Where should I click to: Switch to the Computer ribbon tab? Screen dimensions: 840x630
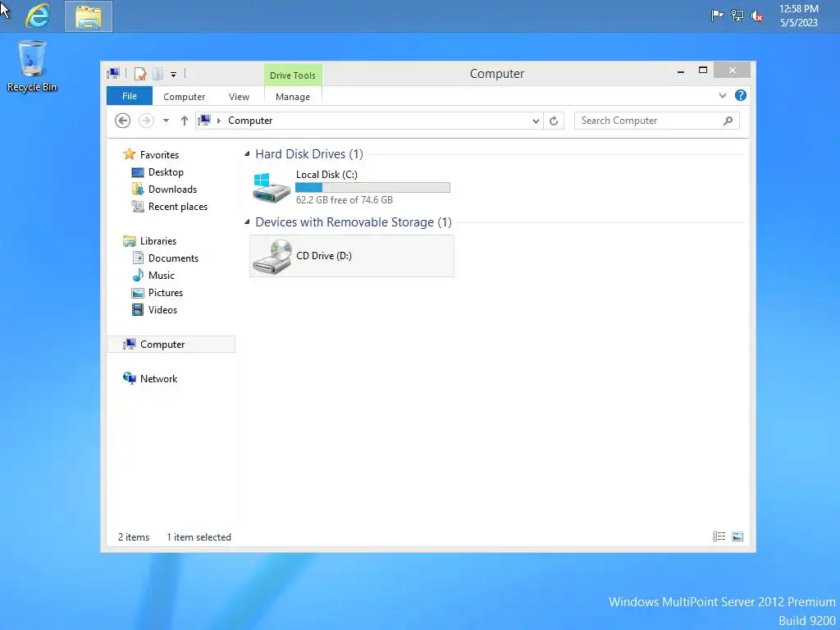pyautogui.click(x=184, y=97)
